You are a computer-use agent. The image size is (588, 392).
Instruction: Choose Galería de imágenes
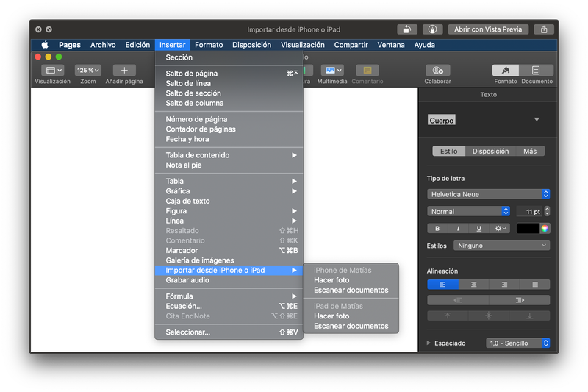pos(229,260)
